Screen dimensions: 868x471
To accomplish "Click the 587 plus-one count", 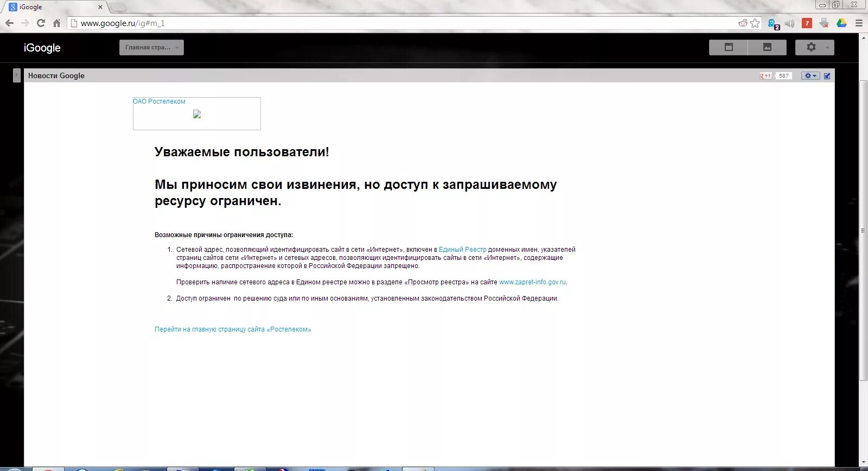I will tap(784, 76).
